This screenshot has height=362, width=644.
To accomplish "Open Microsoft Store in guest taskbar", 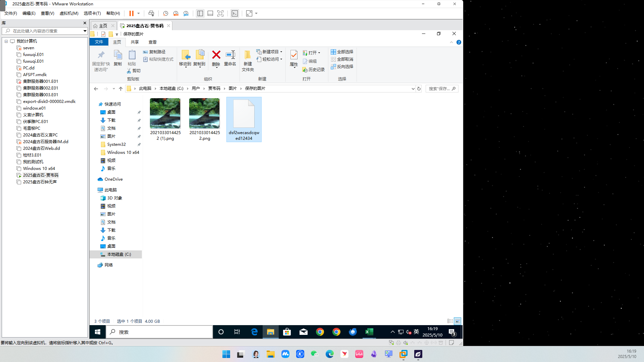I will [x=287, y=332].
